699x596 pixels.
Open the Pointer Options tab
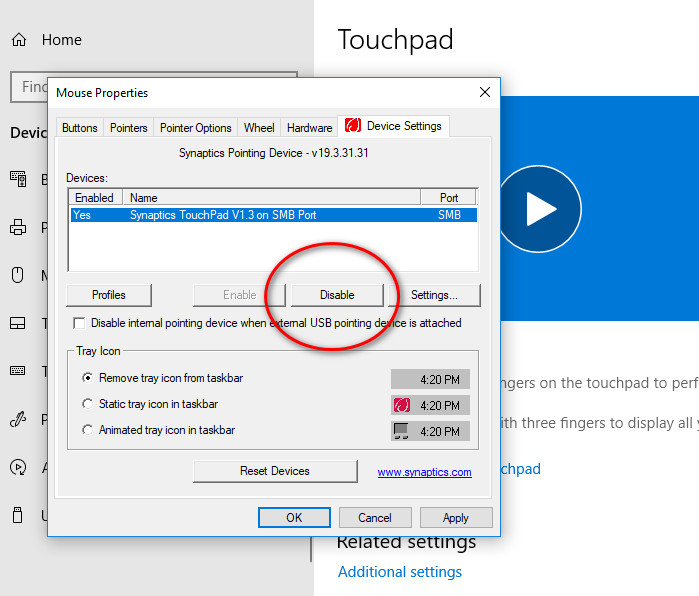click(x=195, y=128)
